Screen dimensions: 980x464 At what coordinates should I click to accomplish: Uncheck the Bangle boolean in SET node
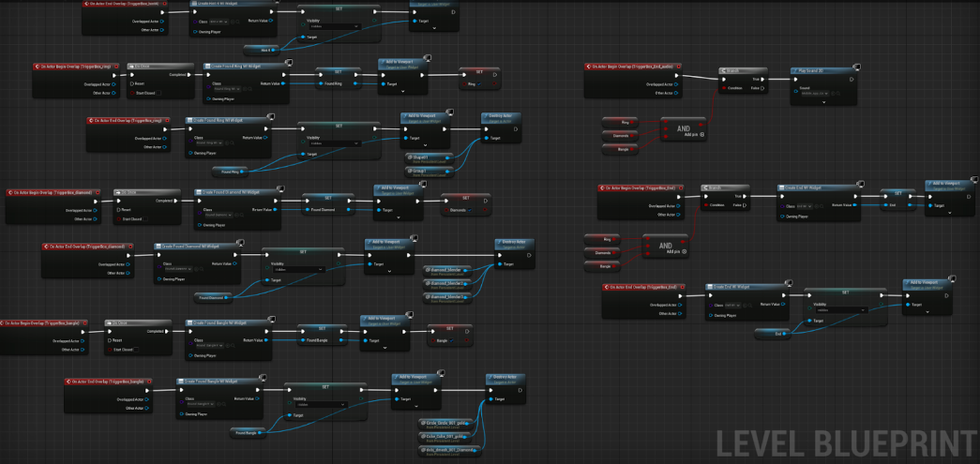coord(451,341)
